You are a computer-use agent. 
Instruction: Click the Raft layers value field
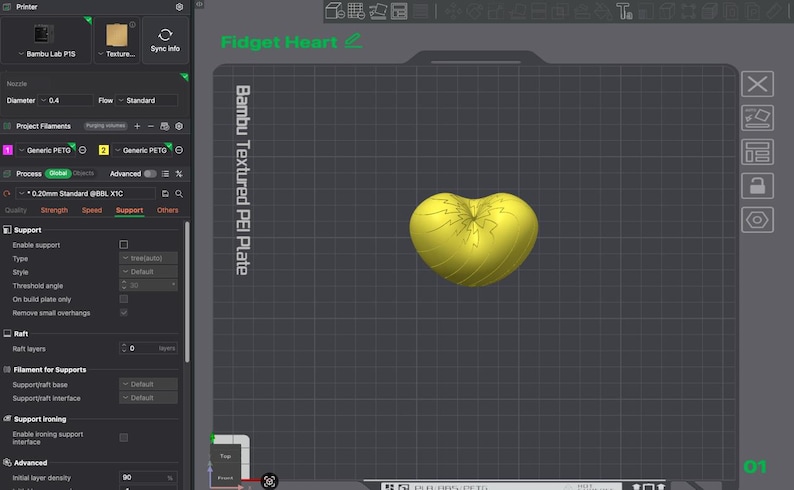(x=148, y=348)
